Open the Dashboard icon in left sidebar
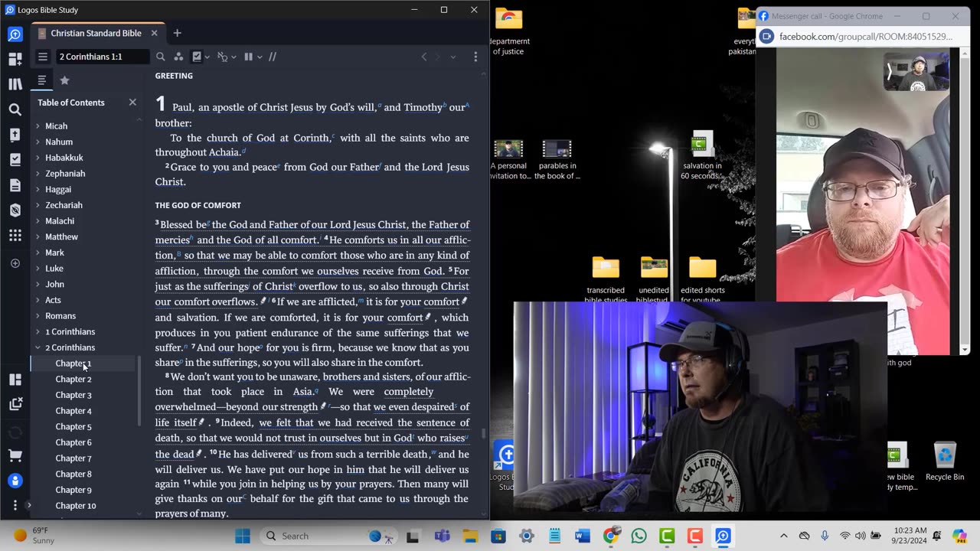Viewport: 980px width, 551px height. pyautogui.click(x=15, y=59)
